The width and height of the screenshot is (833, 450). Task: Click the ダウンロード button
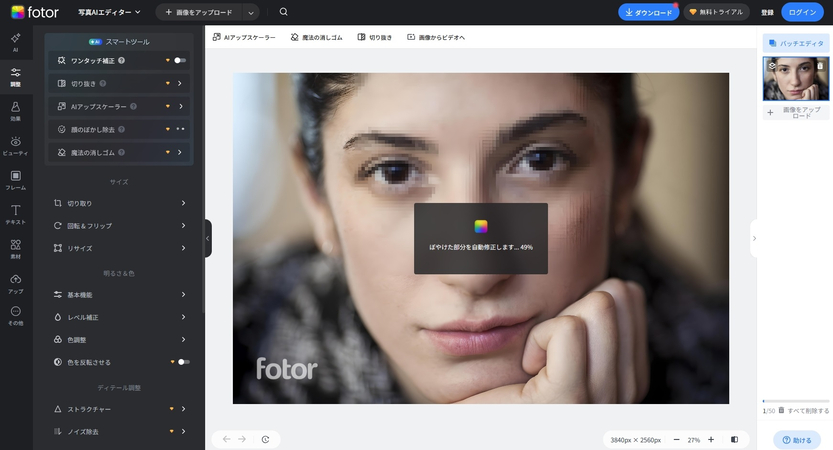pyautogui.click(x=648, y=12)
